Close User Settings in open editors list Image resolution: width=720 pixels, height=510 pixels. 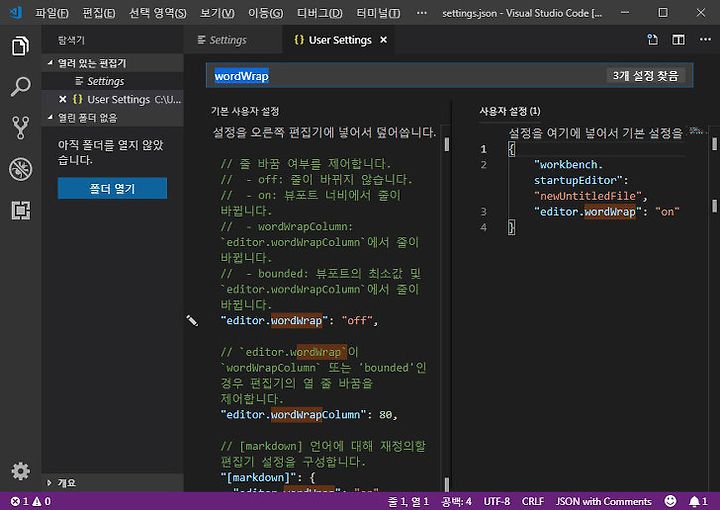[x=63, y=99]
